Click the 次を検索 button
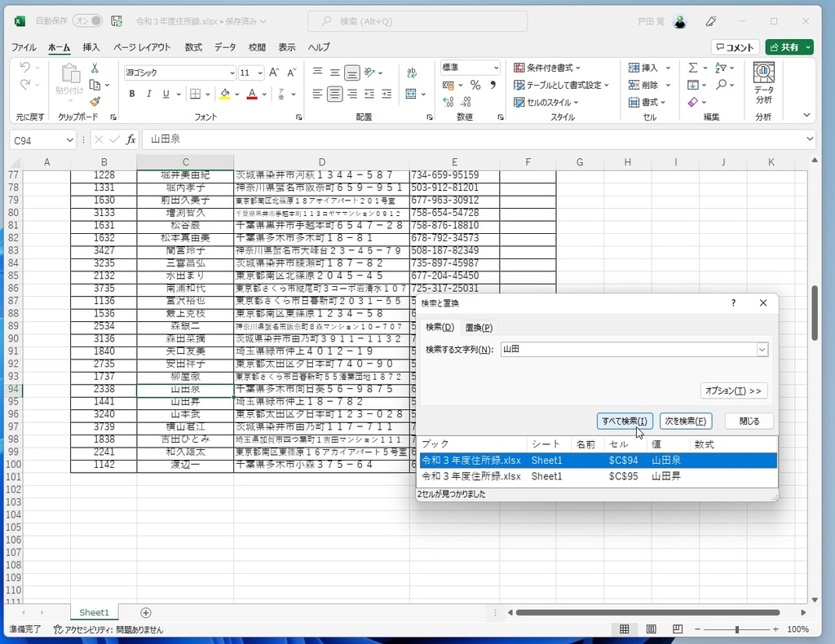This screenshot has height=644, width=835. (x=685, y=421)
